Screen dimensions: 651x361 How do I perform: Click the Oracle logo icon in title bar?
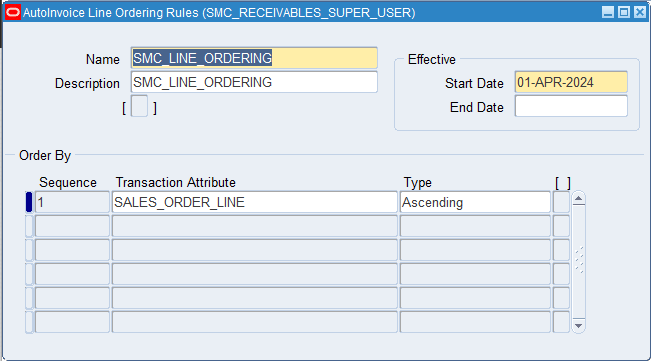[x=13, y=12]
